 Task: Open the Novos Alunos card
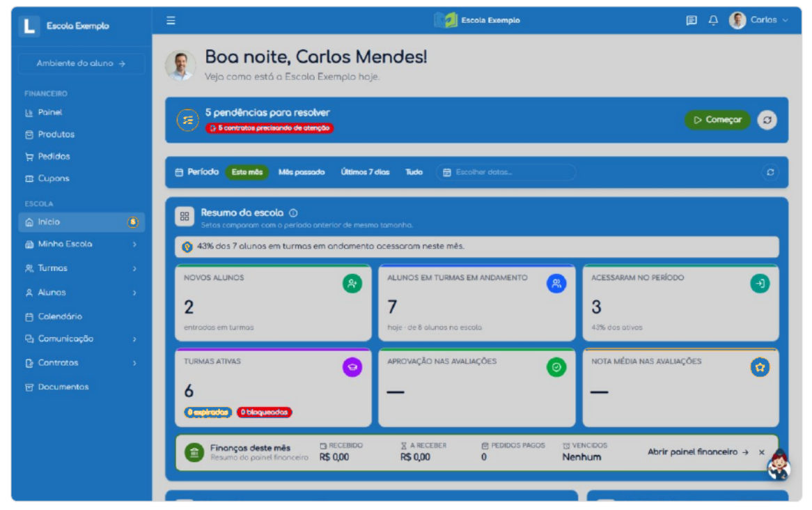[273, 302]
